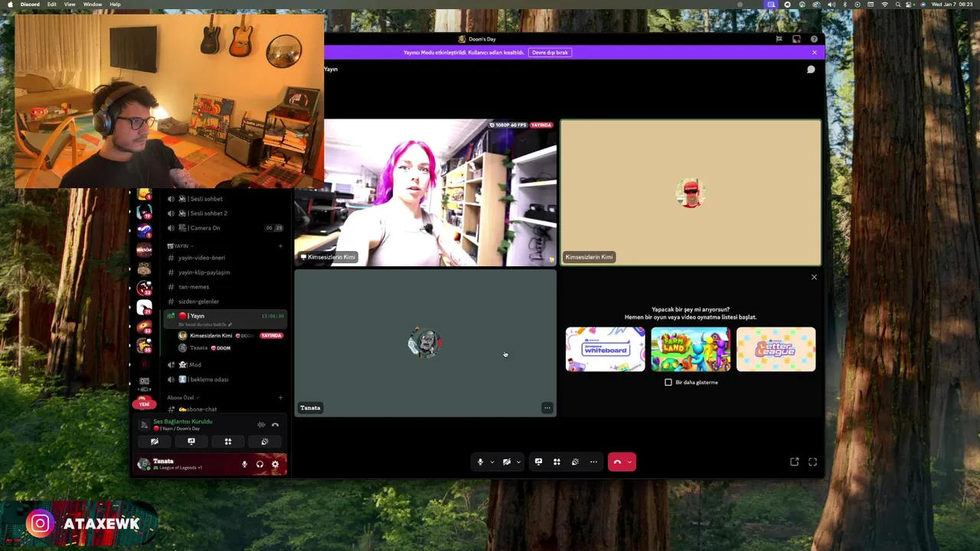
Task: Deafen headphones in the Tanata user panel
Action: (x=260, y=465)
